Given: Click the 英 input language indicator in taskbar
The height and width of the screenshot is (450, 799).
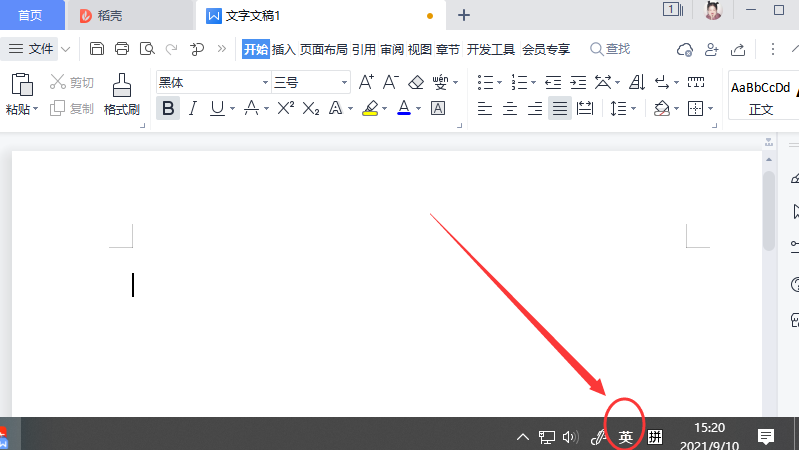Looking at the screenshot, I should (x=625, y=437).
